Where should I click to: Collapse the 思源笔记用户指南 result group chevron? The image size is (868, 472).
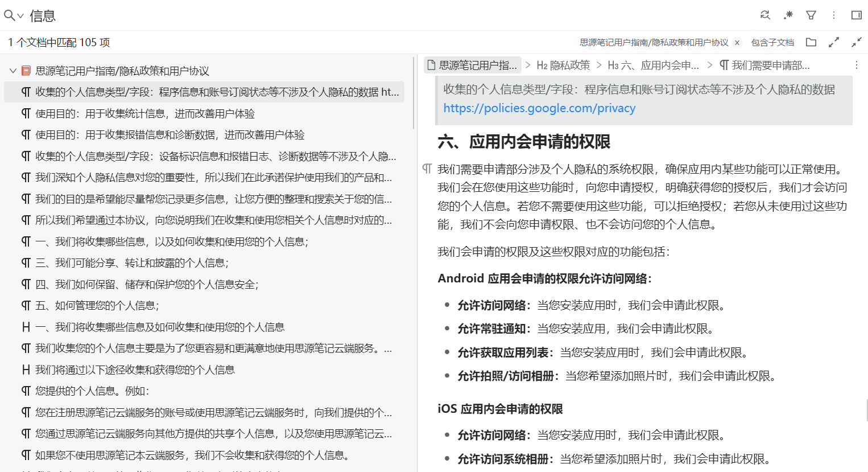pos(13,71)
